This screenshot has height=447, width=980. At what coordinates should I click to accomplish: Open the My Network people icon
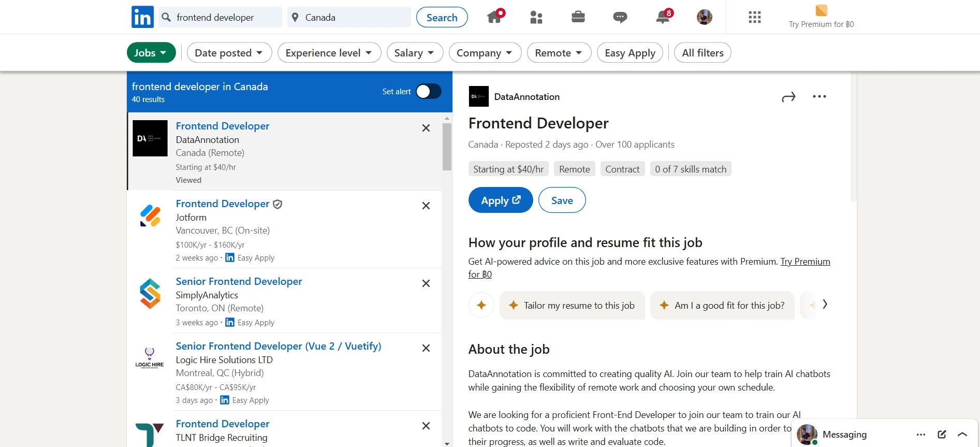536,17
